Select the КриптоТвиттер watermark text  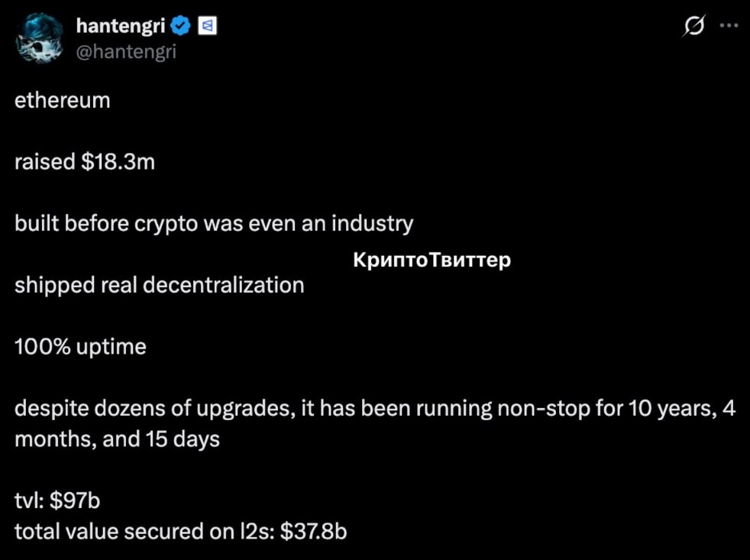tap(432, 260)
